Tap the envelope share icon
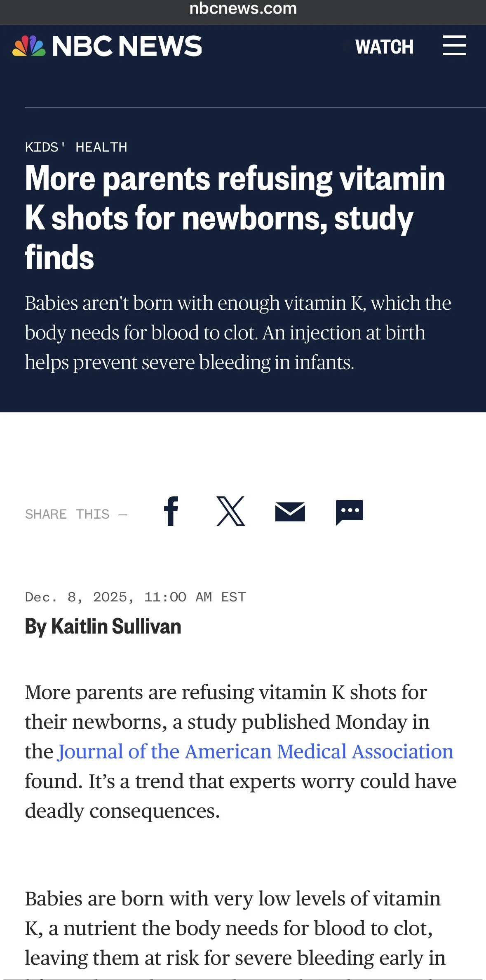The height and width of the screenshot is (980, 486). [290, 512]
